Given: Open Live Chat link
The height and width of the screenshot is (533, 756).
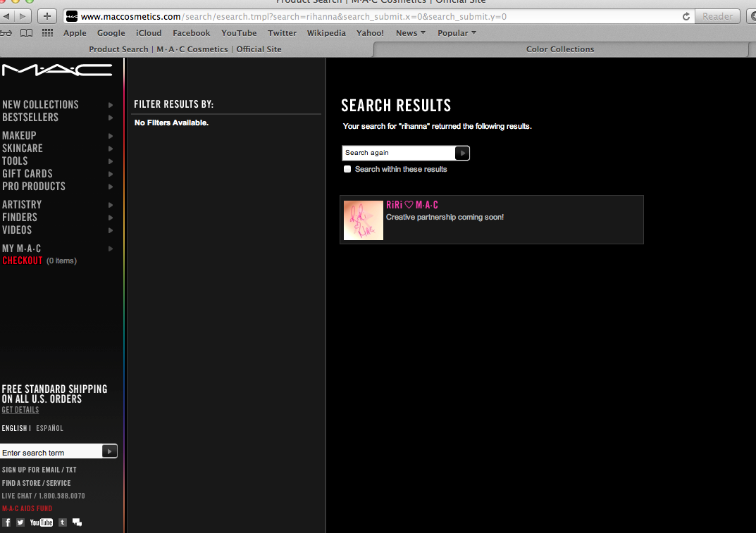Looking at the screenshot, I should tap(44, 496).
